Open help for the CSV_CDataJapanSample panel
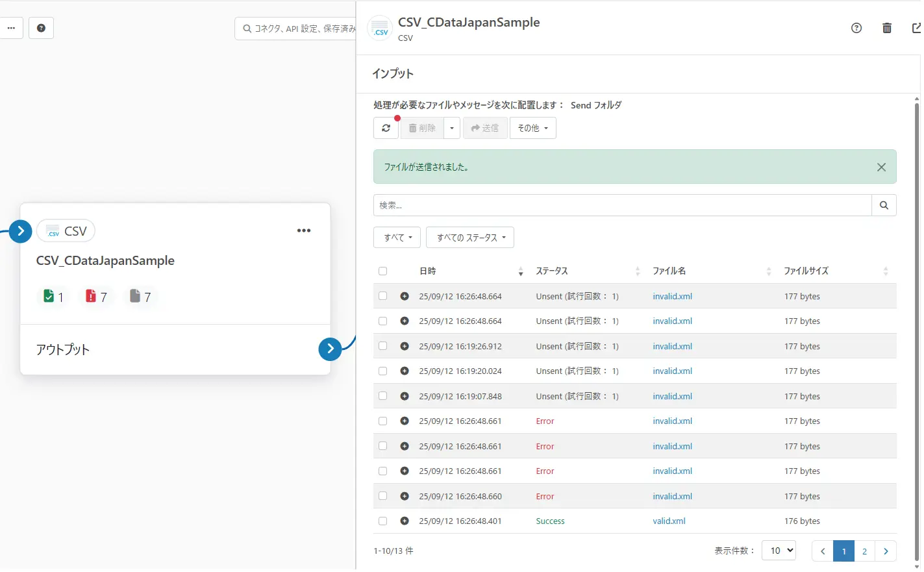 coord(856,28)
